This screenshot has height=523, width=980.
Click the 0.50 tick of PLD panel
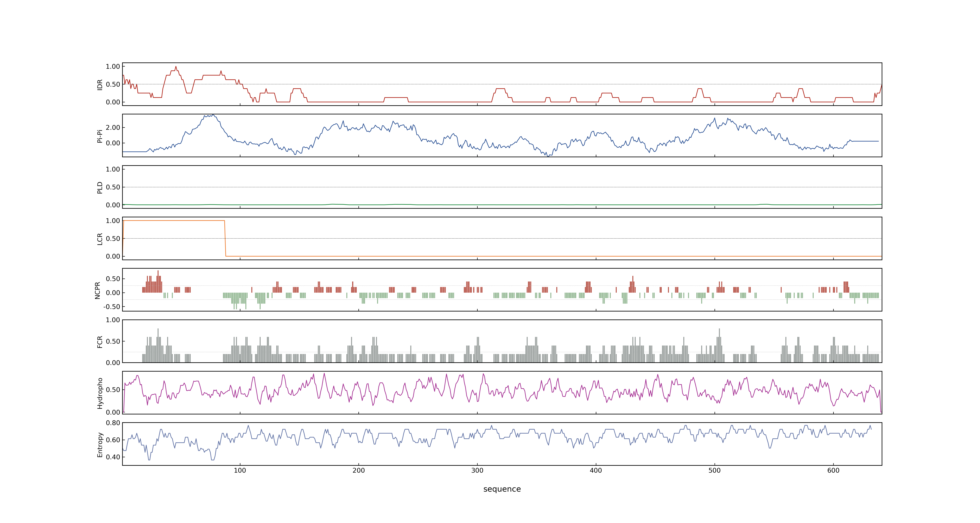click(113, 187)
